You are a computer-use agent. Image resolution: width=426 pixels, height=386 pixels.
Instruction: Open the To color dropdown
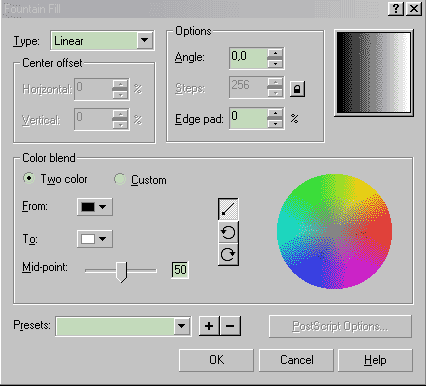point(95,239)
